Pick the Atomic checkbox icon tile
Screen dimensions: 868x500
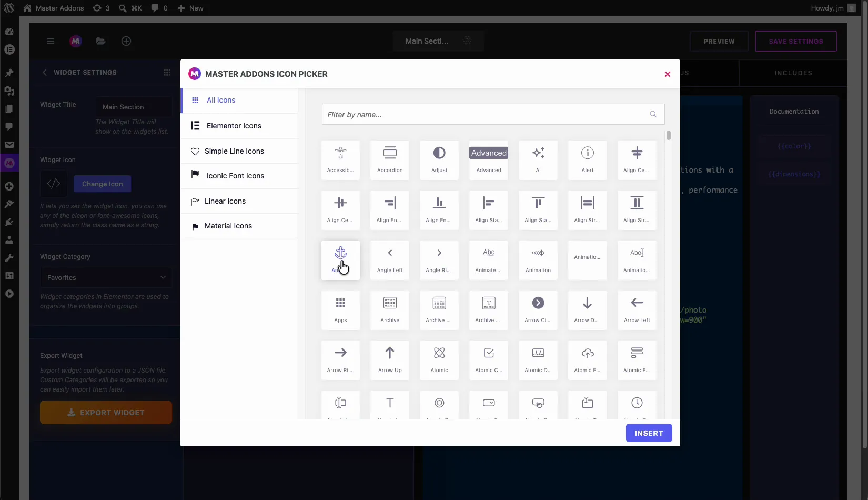(x=489, y=360)
